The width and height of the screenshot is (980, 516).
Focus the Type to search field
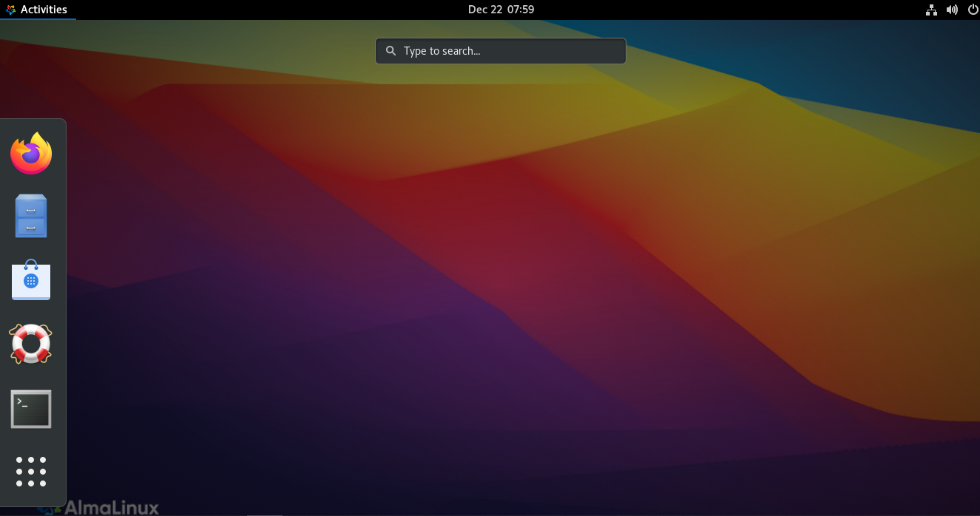pyautogui.click(x=501, y=51)
